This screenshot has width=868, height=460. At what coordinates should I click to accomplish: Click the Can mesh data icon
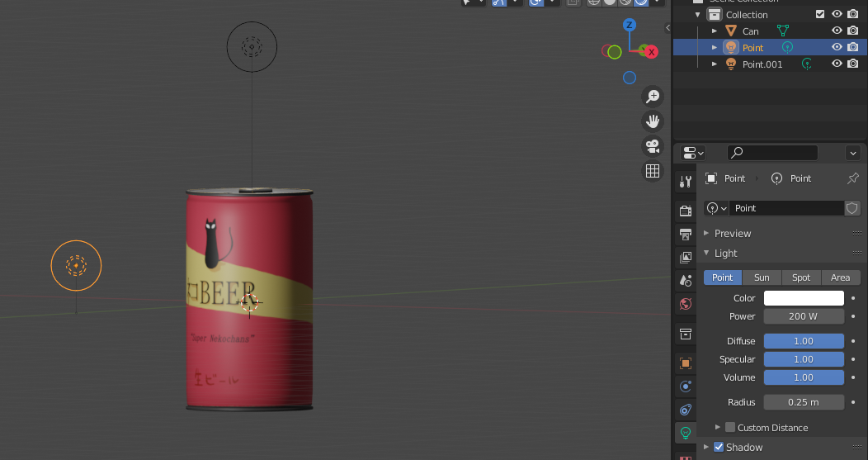point(783,31)
